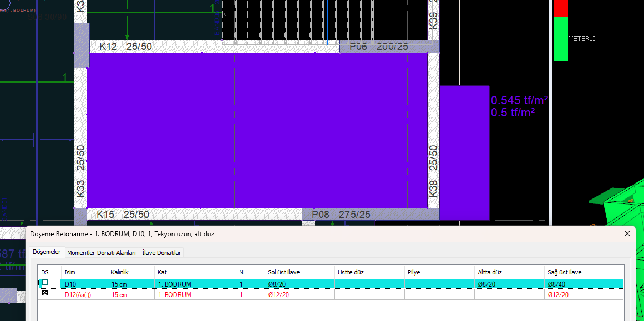
Task: Click the green YETERLİ legend color
Action: [561, 38]
